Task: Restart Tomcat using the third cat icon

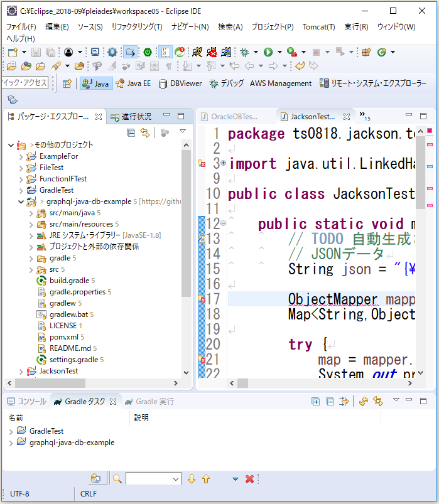Action: point(226,52)
